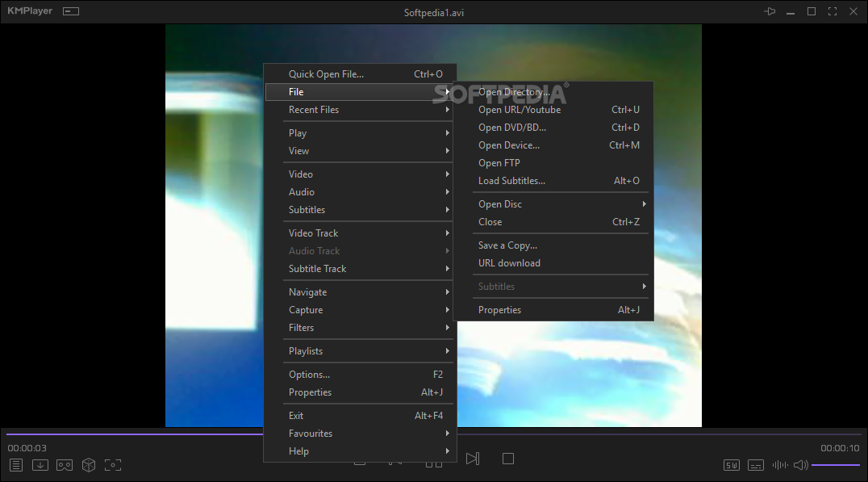Image resolution: width=868 pixels, height=482 pixels.
Task: Toggle VR mode icon
Action: (65, 465)
